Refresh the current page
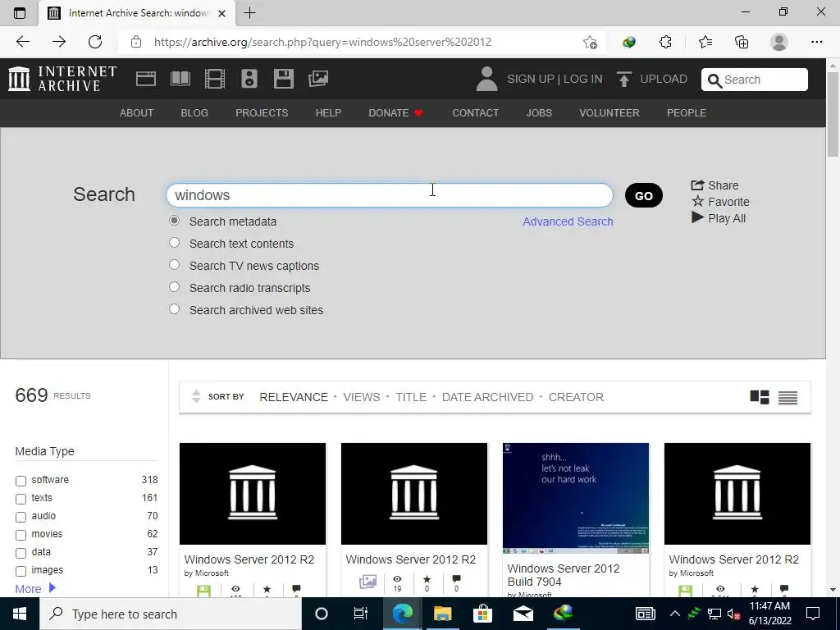This screenshot has width=840, height=630. pos(95,42)
